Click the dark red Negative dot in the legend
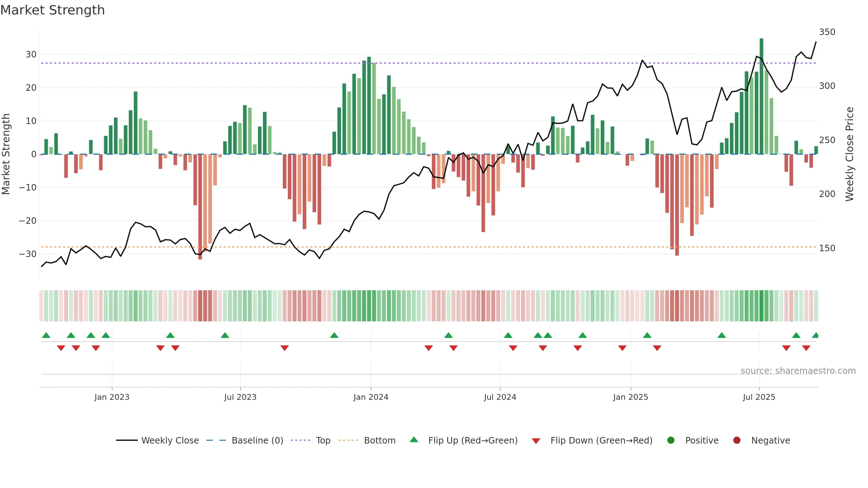The height and width of the screenshot is (488, 868). pyautogui.click(x=737, y=440)
